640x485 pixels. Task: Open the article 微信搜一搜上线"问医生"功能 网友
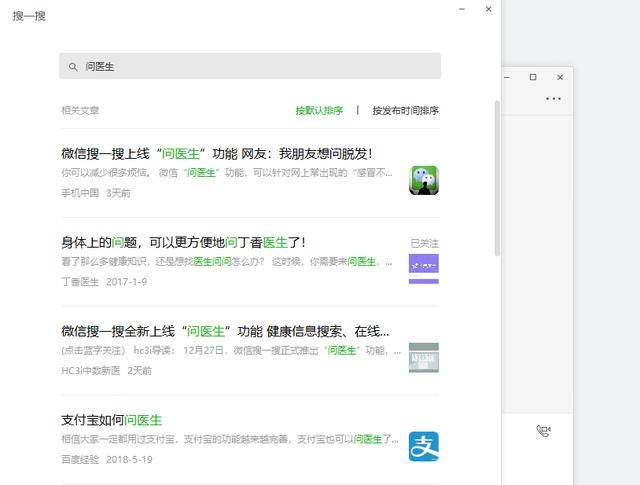[x=217, y=153]
